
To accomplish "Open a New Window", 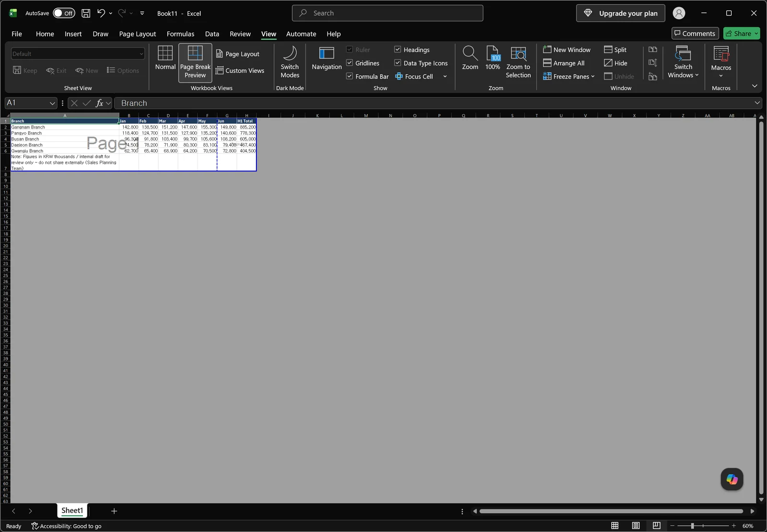I will (567, 50).
